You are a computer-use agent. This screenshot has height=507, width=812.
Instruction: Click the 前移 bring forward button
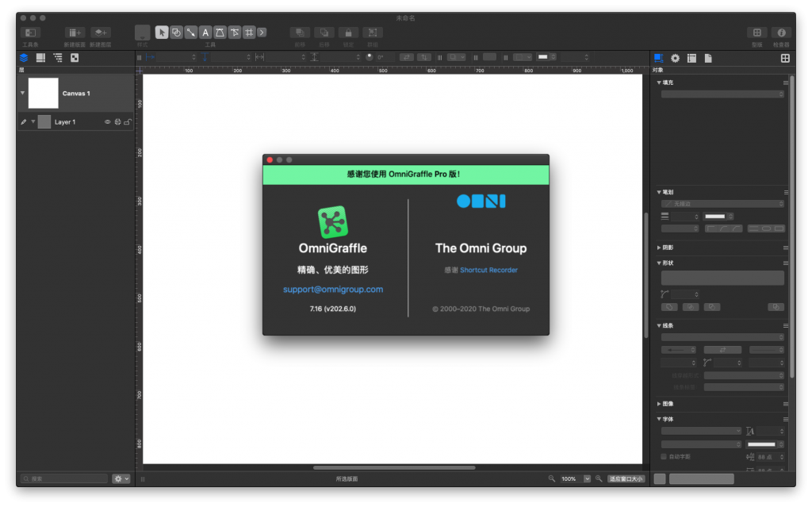[300, 33]
